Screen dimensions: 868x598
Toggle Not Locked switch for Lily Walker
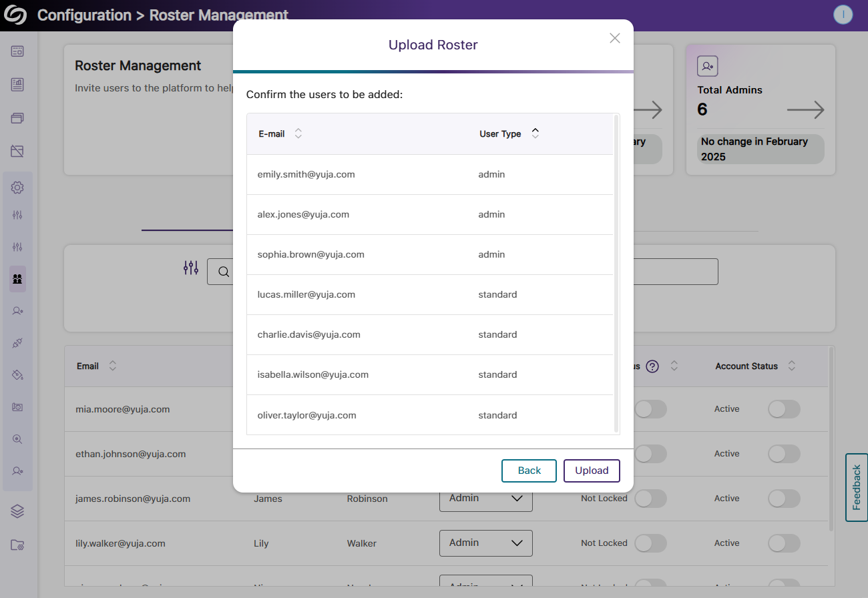(x=650, y=543)
